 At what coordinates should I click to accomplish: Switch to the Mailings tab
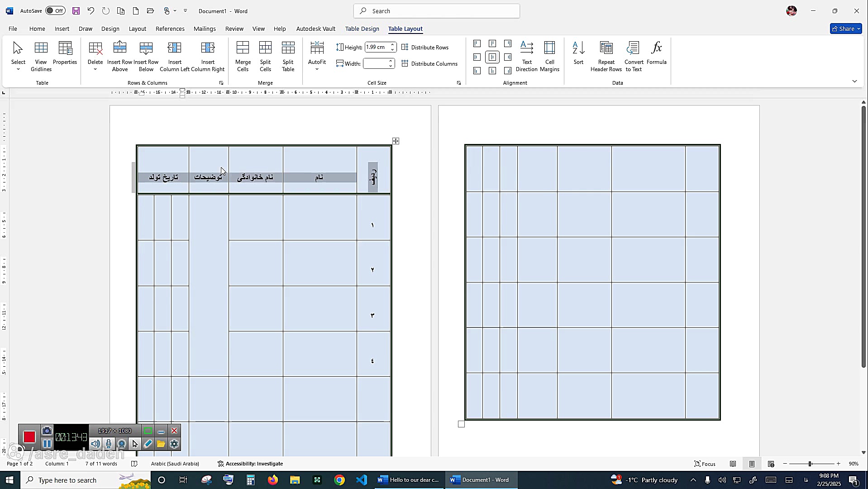point(205,29)
